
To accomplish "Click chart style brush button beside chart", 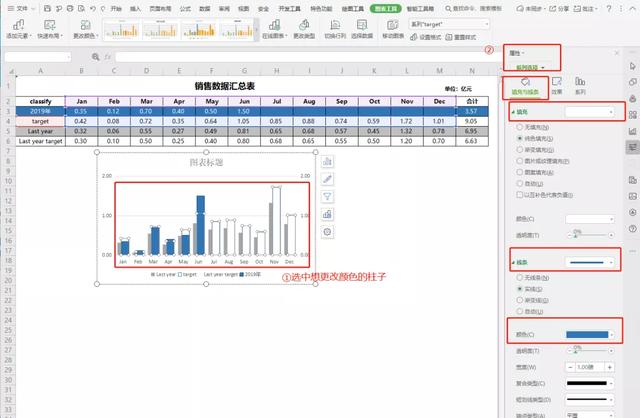I will click(327, 179).
